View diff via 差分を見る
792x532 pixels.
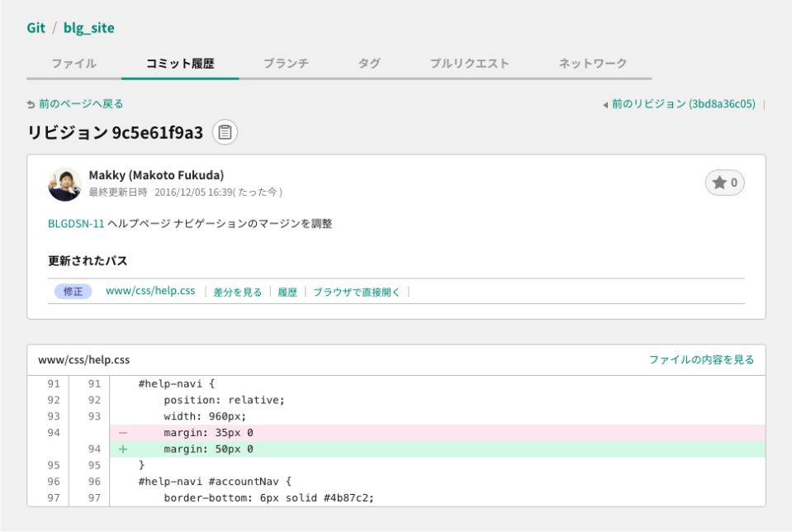237,292
